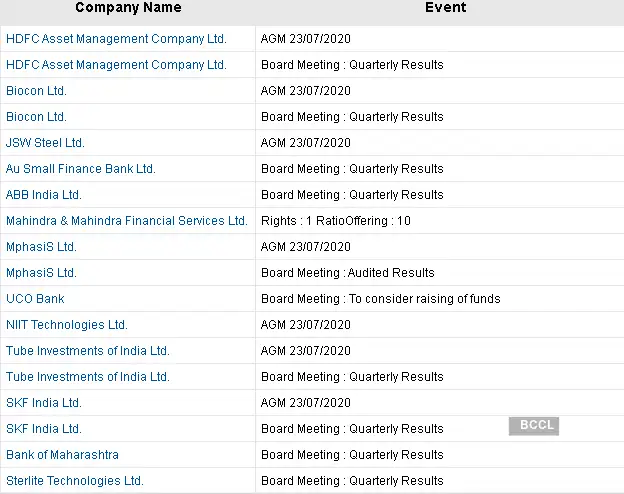Click SKF India Ltd. Quarterly Results row link

(x=44, y=429)
